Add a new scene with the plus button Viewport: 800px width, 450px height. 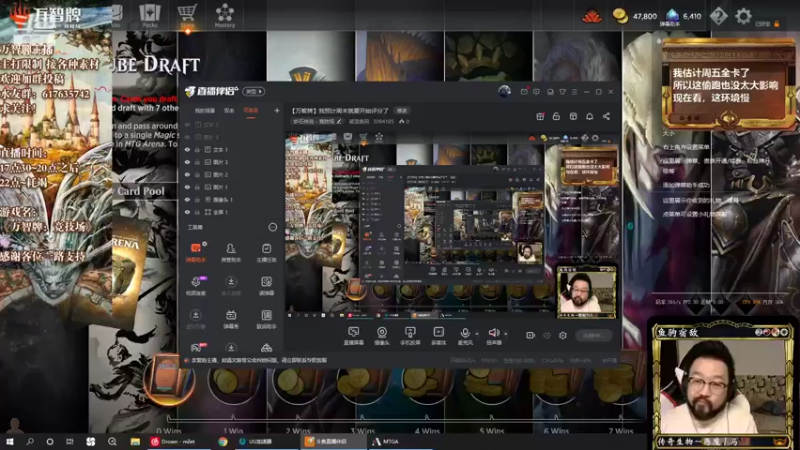(277, 110)
